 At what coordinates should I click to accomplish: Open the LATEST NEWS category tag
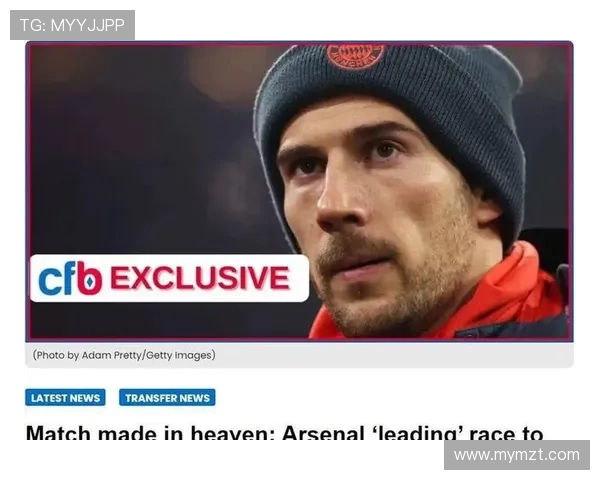(x=65, y=398)
